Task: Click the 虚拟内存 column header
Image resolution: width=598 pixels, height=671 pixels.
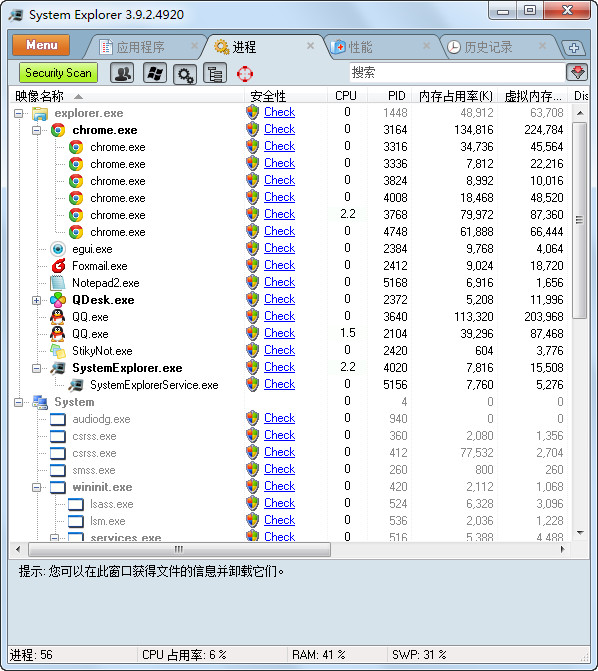Action: pos(533,96)
